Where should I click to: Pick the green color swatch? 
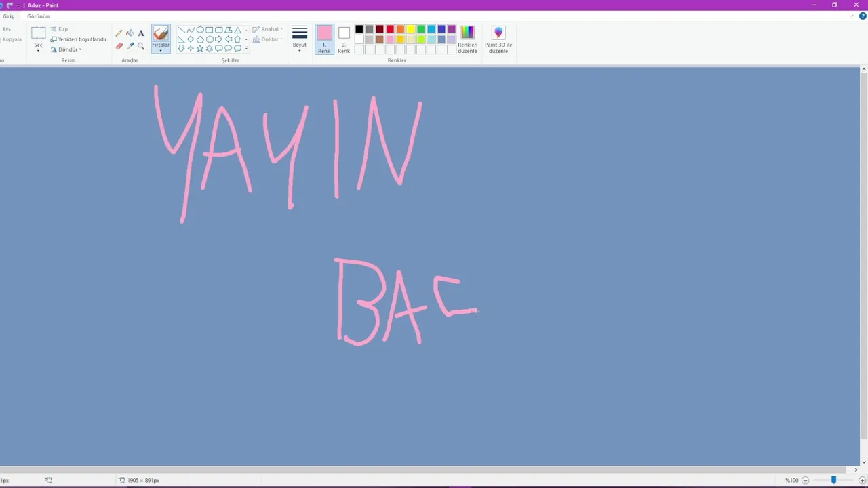tap(421, 29)
